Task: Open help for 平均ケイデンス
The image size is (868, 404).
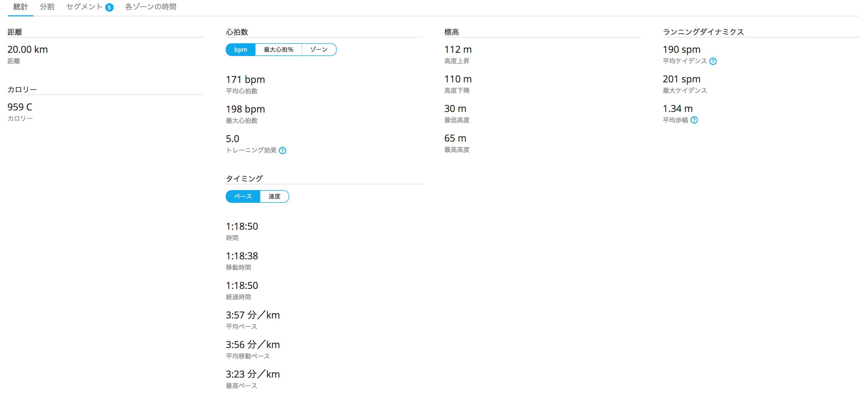Action: click(713, 61)
